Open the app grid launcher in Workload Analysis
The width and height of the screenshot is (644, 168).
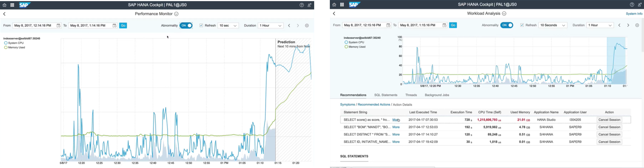pos(342,5)
